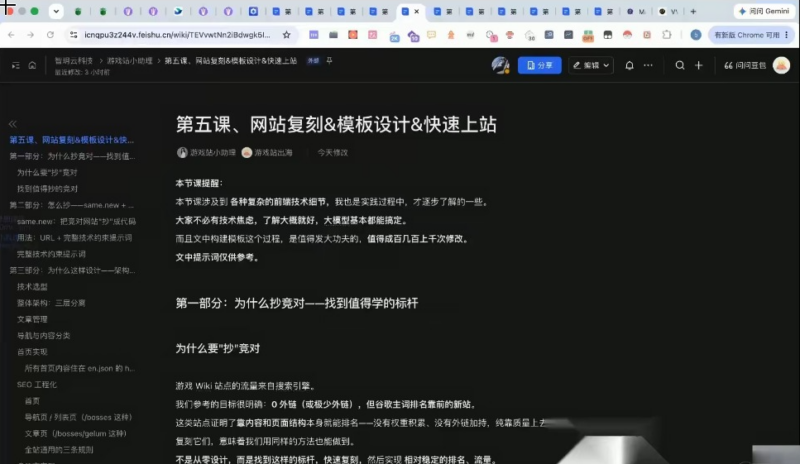
Task: Open Chrome's three-dot menu
Action: [787, 35]
